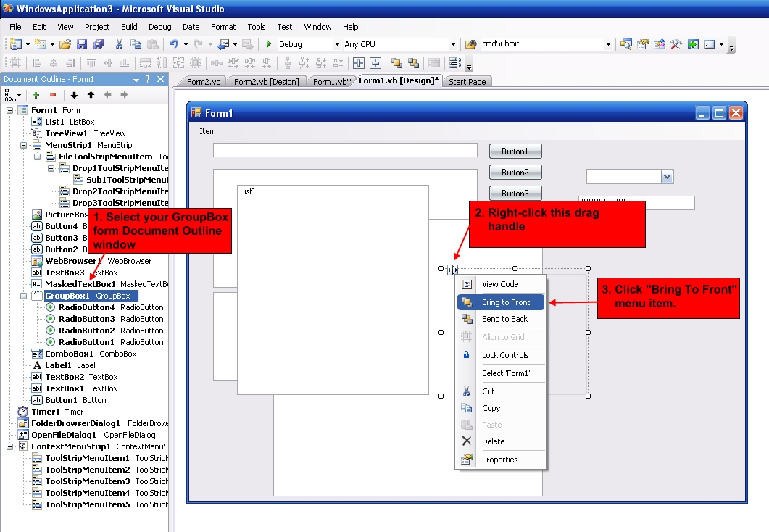Collapse the Form1 root node
This screenshot has width=769, height=532.
click(9, 110)
